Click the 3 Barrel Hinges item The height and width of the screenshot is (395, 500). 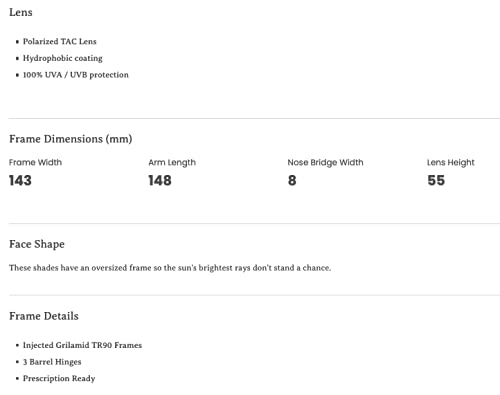pos(52,362)
